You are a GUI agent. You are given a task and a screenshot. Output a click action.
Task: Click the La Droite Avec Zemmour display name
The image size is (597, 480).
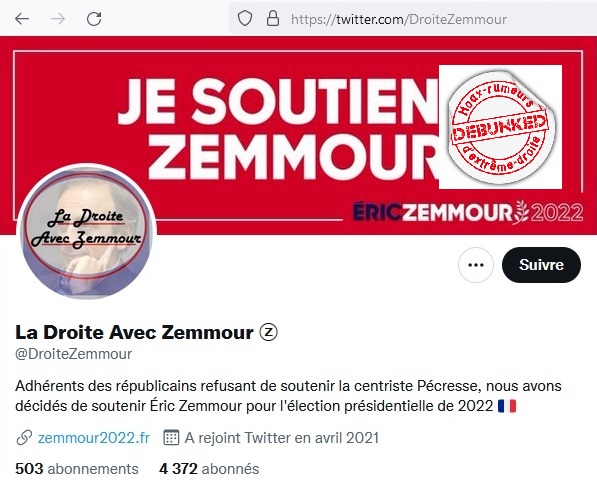point(134,332)
